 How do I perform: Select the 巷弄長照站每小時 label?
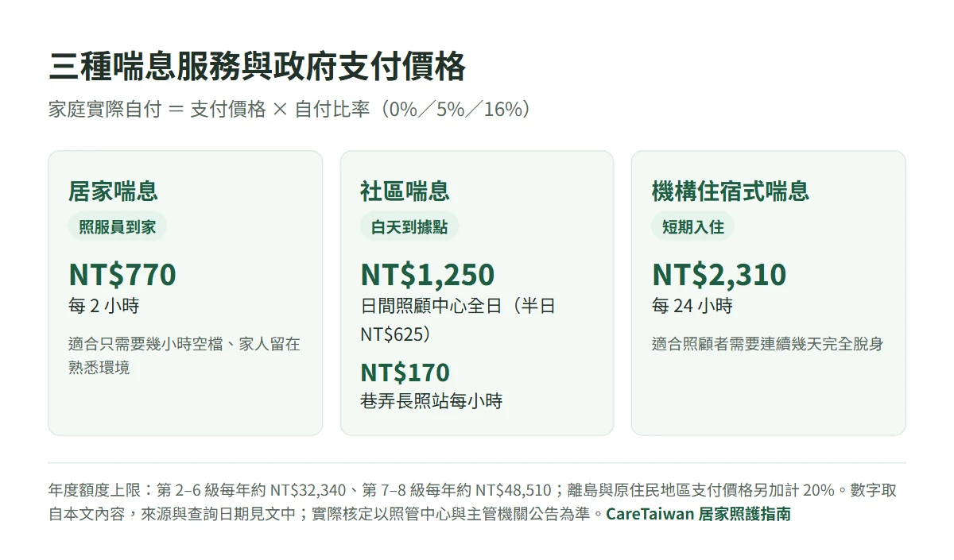tap(432, 401)
